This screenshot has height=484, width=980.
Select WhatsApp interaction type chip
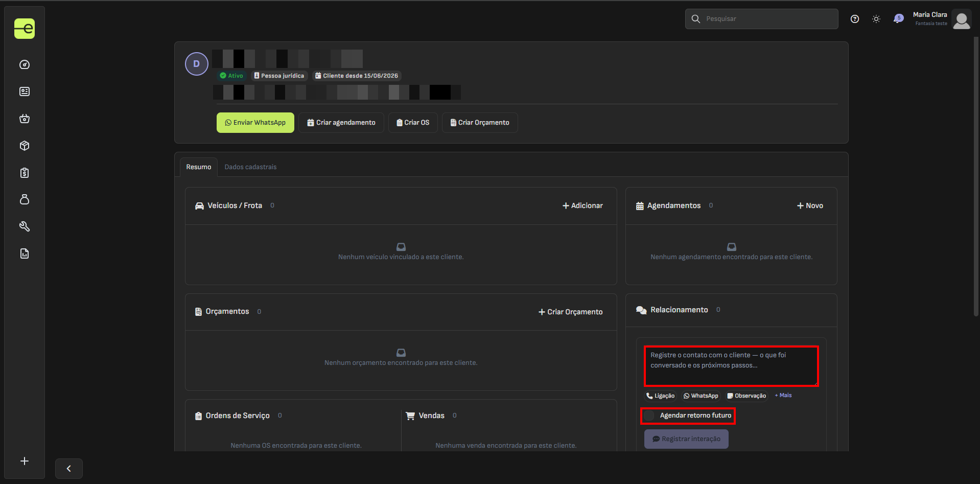[x=701, y=396]
